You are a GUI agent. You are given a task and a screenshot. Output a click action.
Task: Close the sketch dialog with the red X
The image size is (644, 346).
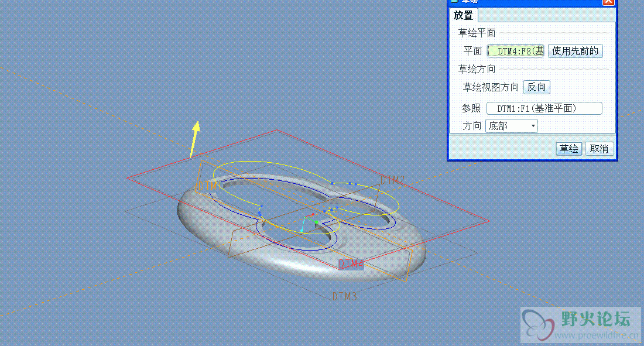pos(608,2)
